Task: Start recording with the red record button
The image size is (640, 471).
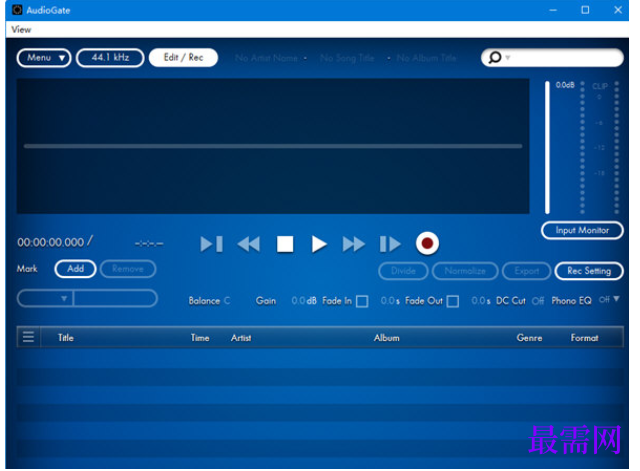Action: click(x=427, y=243)
